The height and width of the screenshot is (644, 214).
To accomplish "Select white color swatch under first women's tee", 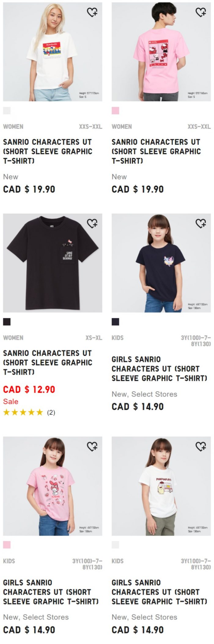I will coord(7,110).
